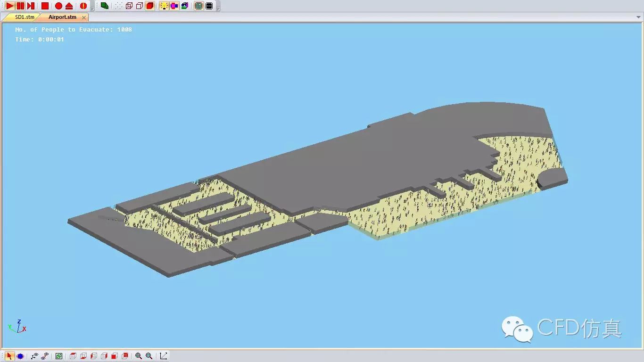Click the red exclamation mark icon
The image size is (644, 362).
pos(83,6)
